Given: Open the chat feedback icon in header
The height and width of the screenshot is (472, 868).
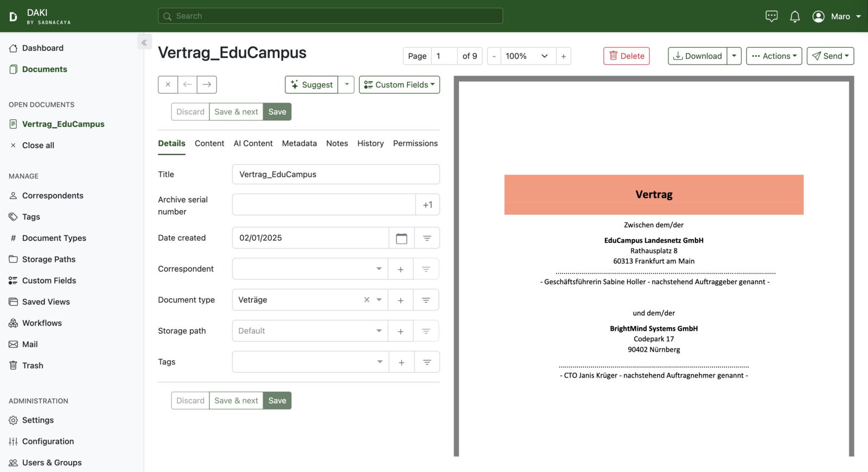Looking at the screenshot, I should [771, 16].
